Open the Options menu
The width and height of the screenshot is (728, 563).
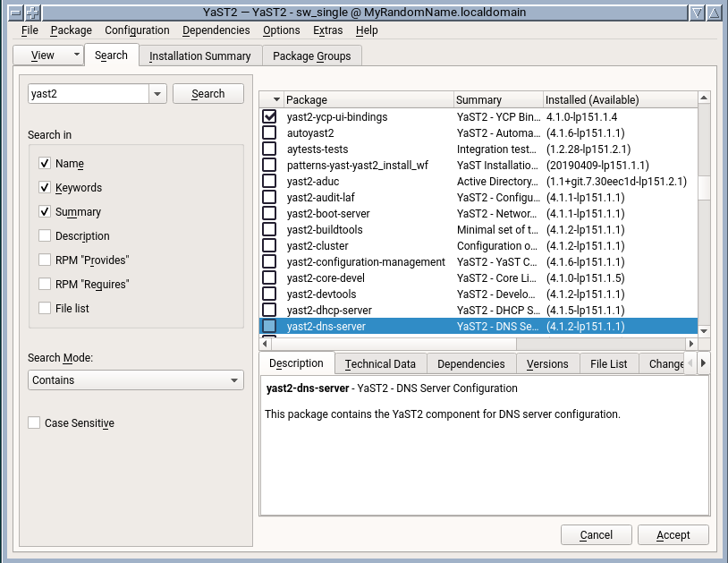(282, 30)
